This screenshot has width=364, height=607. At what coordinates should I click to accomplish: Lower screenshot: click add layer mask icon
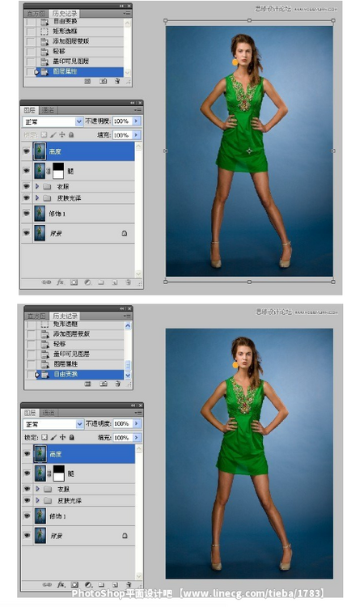click(74, 584)
